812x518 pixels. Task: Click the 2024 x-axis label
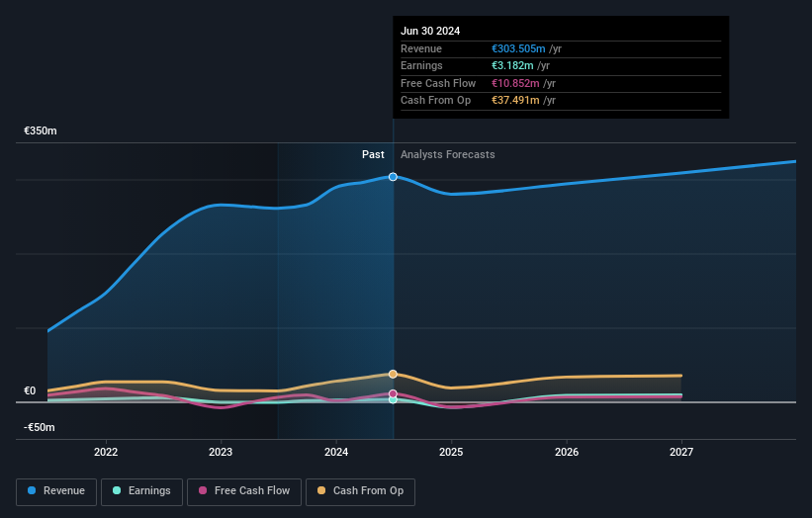click(336, 452)
